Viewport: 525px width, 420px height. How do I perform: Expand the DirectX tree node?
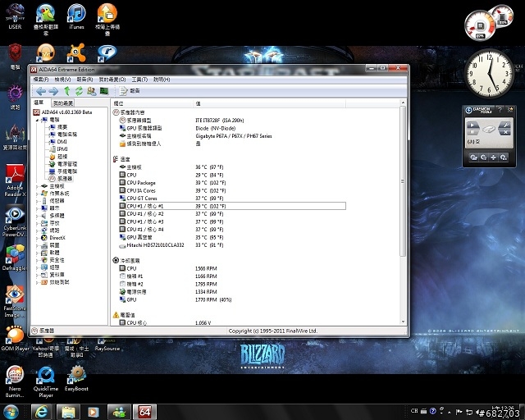click(x=37, y=238)
